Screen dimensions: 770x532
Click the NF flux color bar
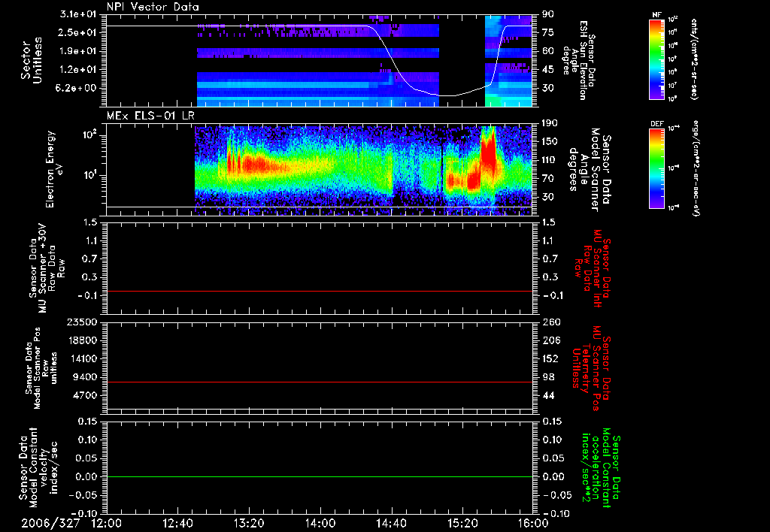[x=657, y=59]
